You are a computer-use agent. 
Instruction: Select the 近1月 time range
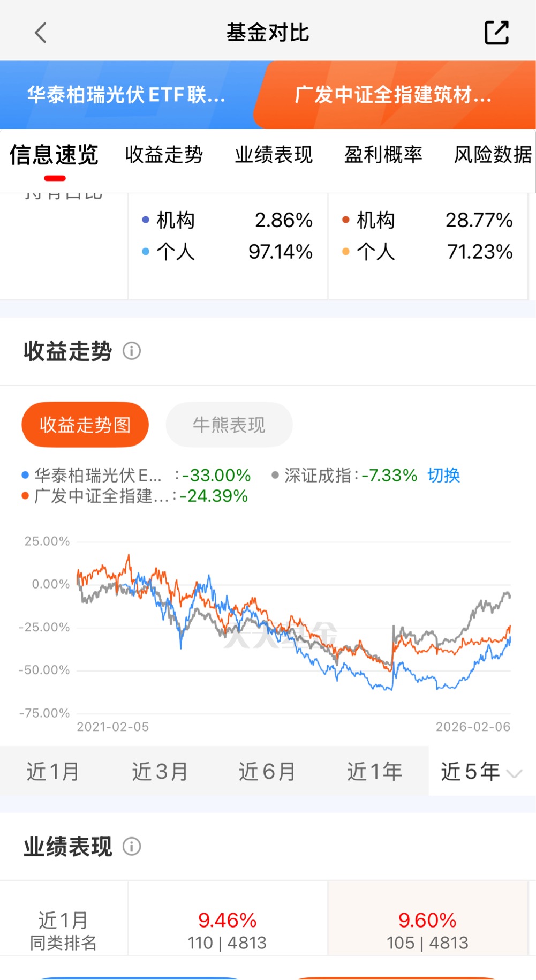(53, 772)
